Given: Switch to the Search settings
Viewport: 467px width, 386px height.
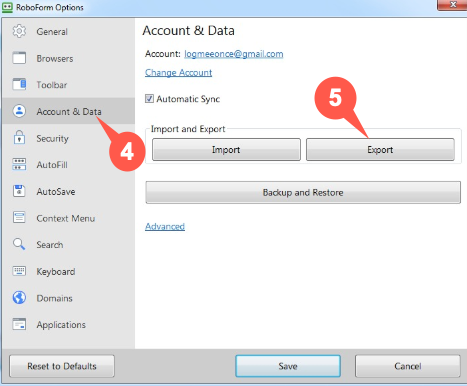Looking at the screenshot, I should coord(68,245).
